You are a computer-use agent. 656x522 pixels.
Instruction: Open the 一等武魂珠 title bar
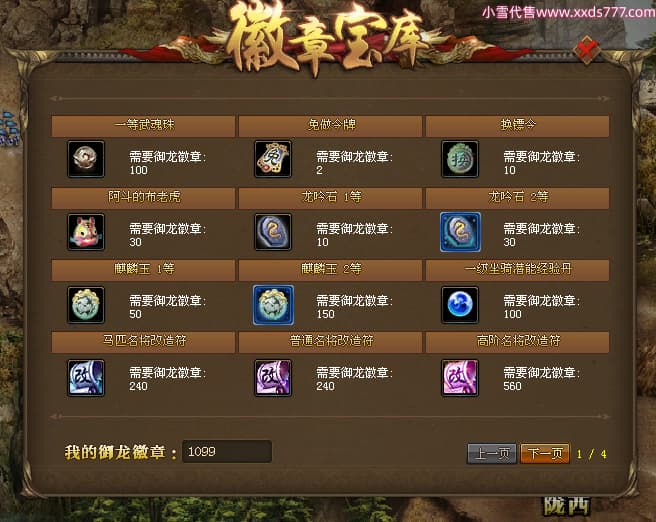pyautogui.click(x=143, y=126)
